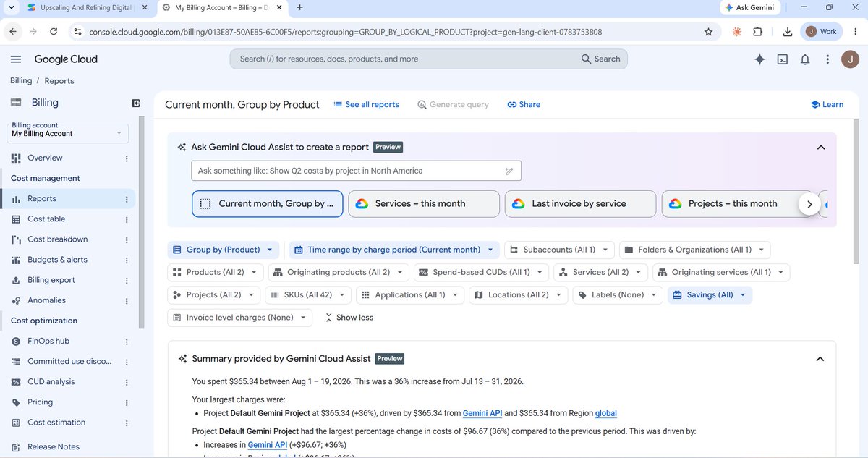Open the Group by (Product) dropdown
The width and height of the screenshot is (868, 458).
click(x=223, y=250)
